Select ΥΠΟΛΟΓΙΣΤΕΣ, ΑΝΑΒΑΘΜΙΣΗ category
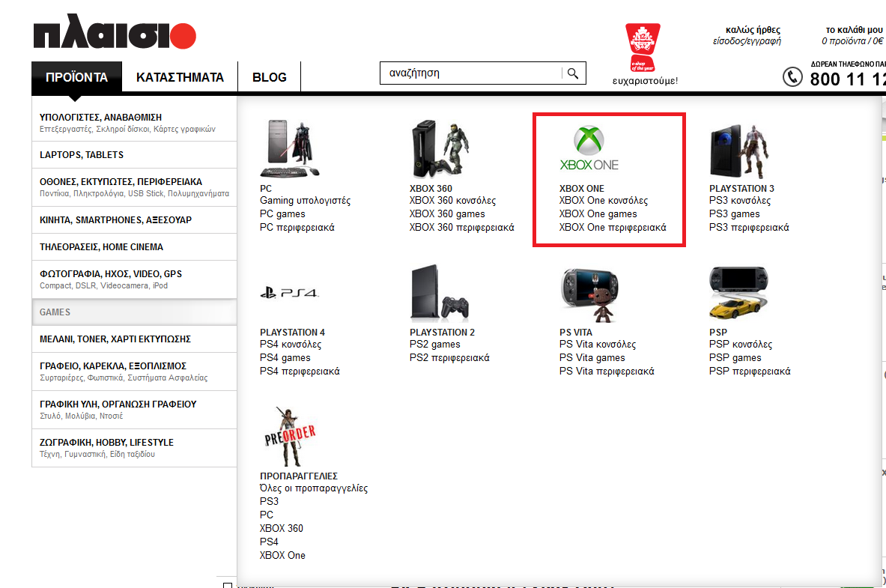 [134, 122]
